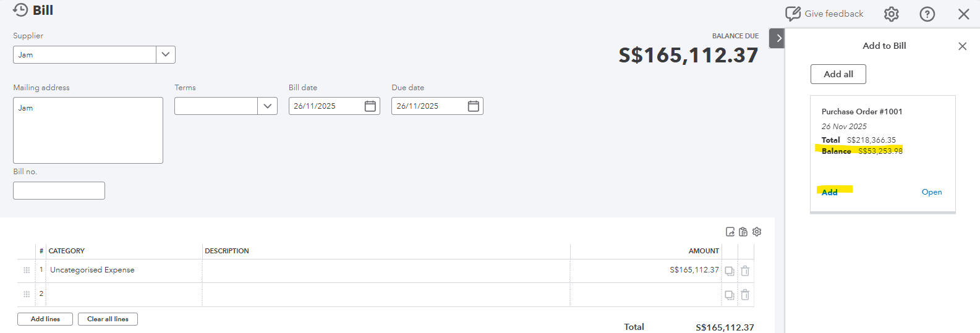Click into the Bill no. field
This screenshot has width=980, height=333.
point(59,190)
